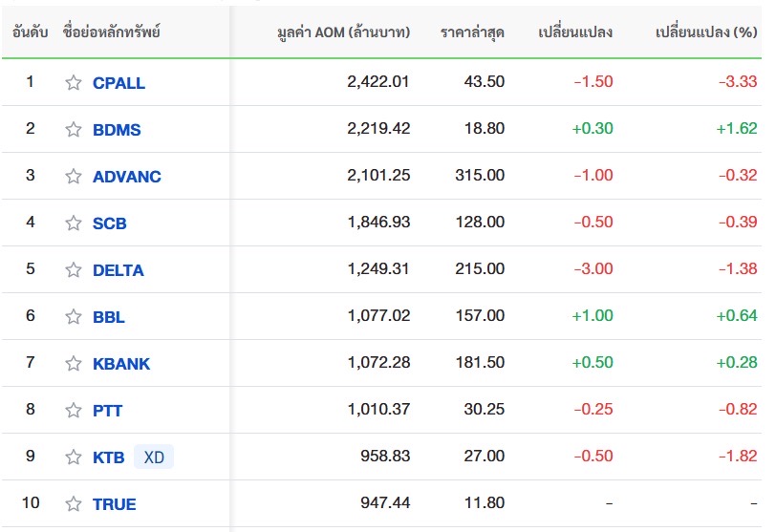Sort by ราคาล่าสุด column header
This screenshot has height=532, width=776.
pos(472,32)
